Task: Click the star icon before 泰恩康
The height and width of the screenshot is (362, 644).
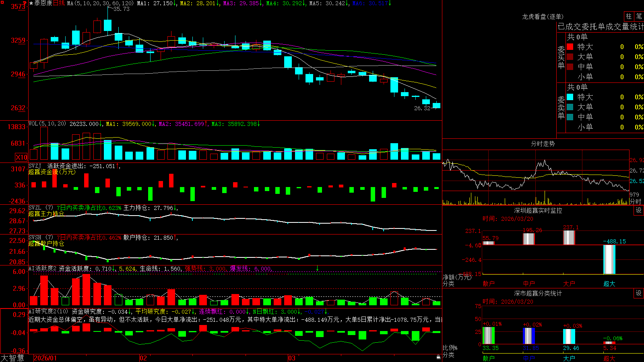Action: coord(31,3)
